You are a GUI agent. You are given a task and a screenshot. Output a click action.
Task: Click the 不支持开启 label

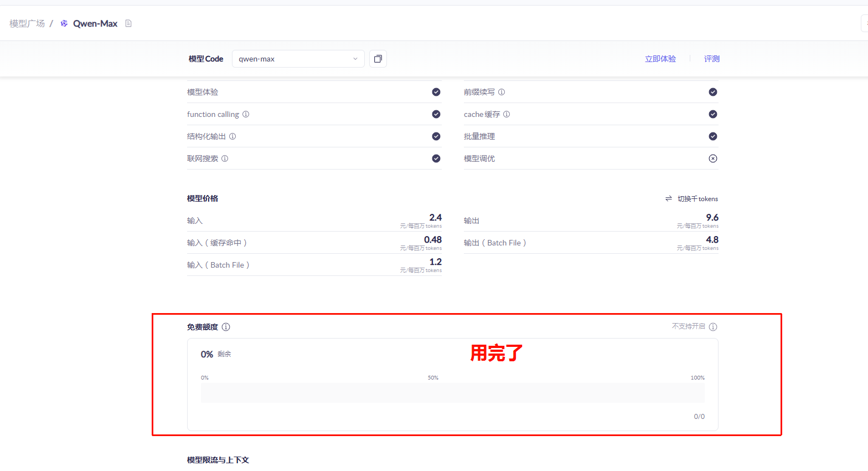[689, 326]
